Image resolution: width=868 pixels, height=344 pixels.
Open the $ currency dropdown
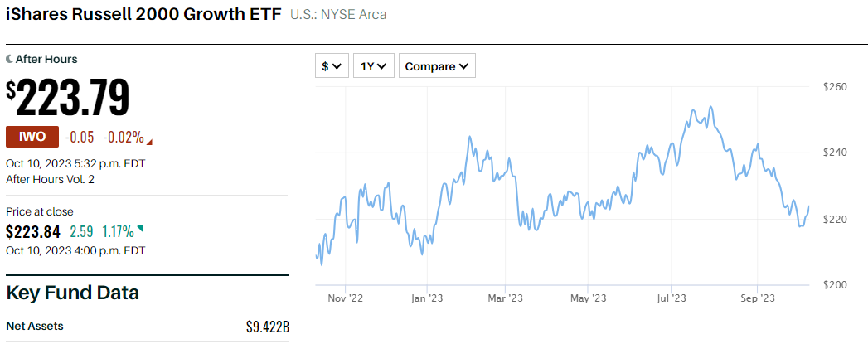pos(332,66)
